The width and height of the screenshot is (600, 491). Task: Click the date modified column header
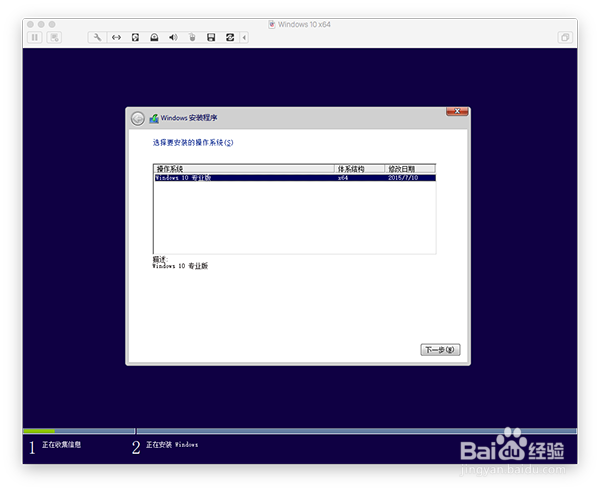[410, 169]
